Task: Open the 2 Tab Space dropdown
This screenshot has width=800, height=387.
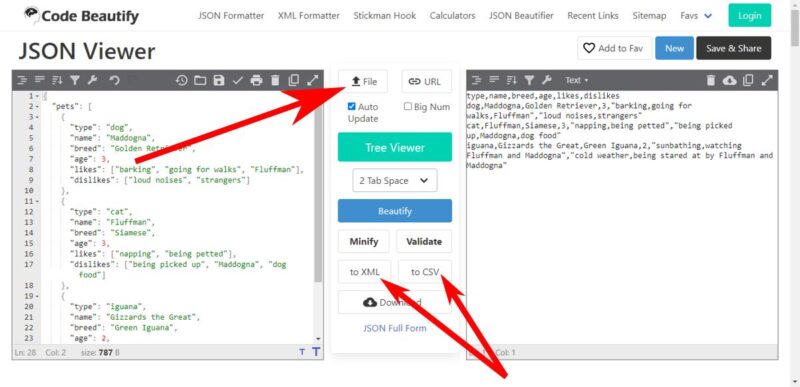Action: click(395, 180)
